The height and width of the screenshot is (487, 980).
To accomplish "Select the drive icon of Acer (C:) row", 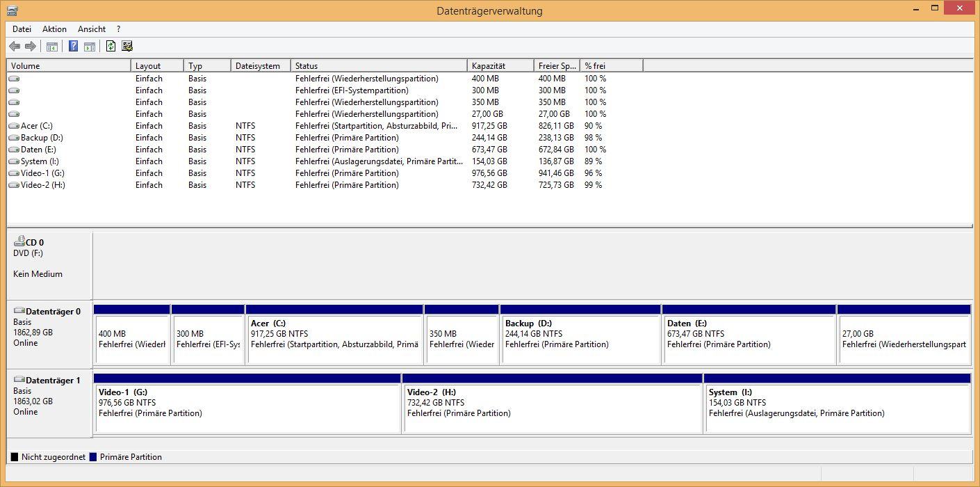I will [x=14, y=126].
